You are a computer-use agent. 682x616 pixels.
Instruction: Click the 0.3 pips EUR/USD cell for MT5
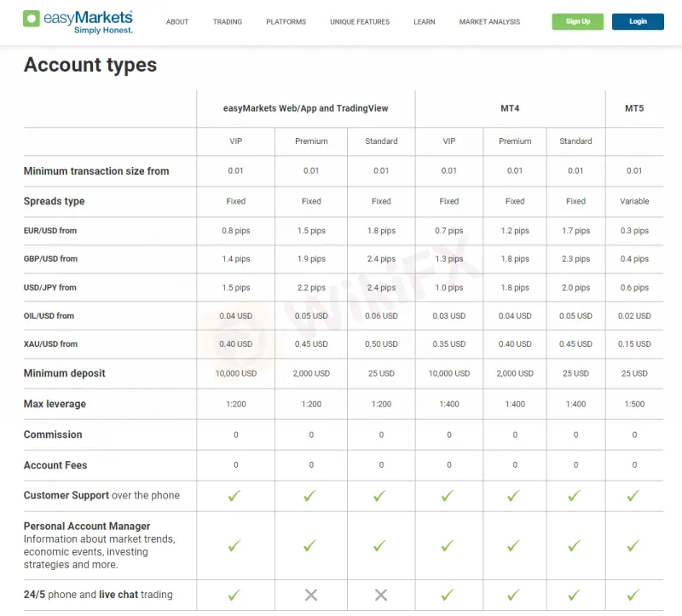pos(634,230)
